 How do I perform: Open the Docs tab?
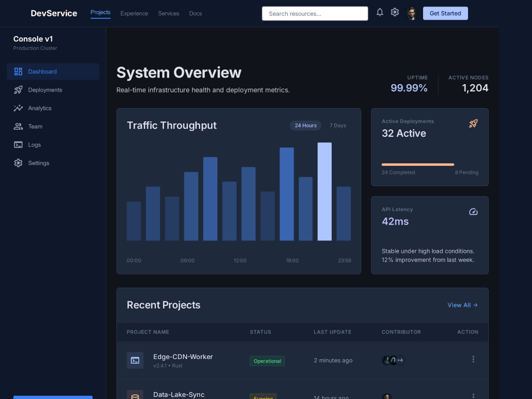point(195,14)
